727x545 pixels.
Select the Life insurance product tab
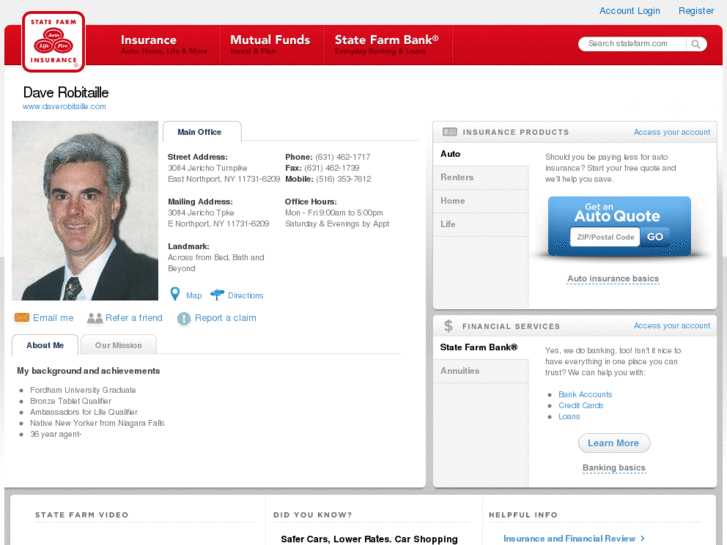(481, 224)
